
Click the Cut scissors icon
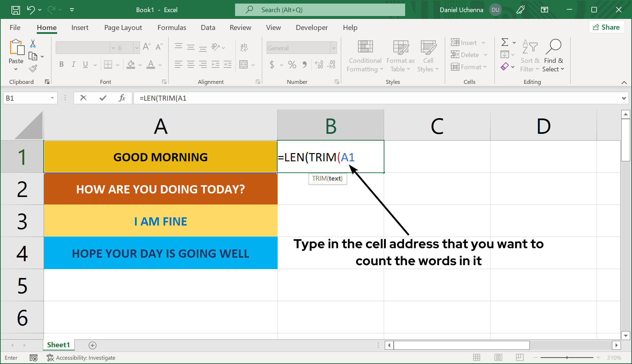[x=33, y=44]
